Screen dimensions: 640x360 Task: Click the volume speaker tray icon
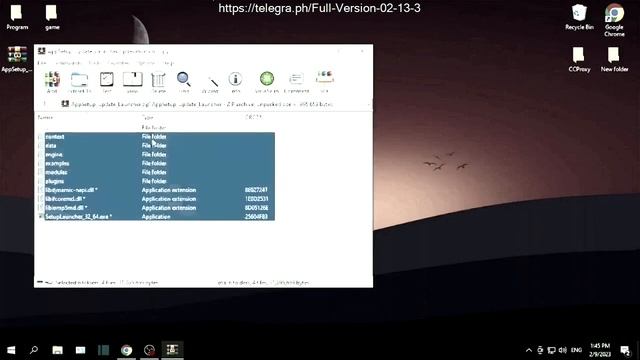pos(563,350)
